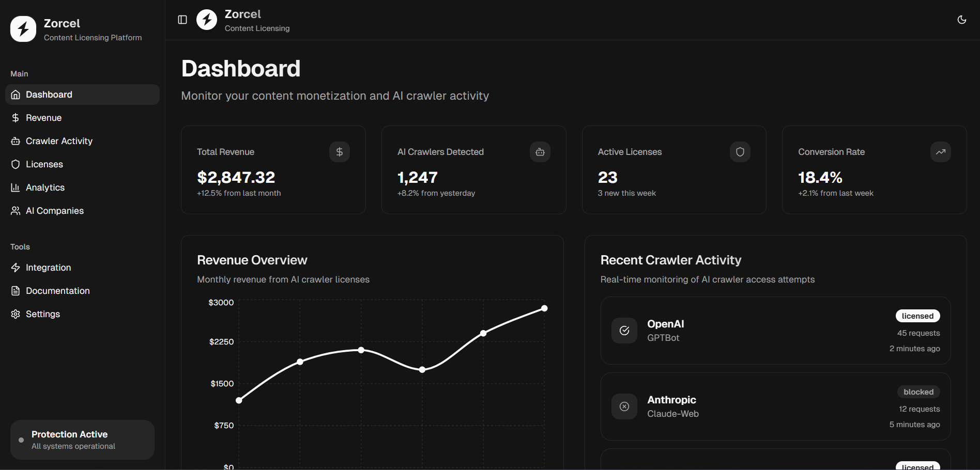Select the 23 active licenses value

608,177
